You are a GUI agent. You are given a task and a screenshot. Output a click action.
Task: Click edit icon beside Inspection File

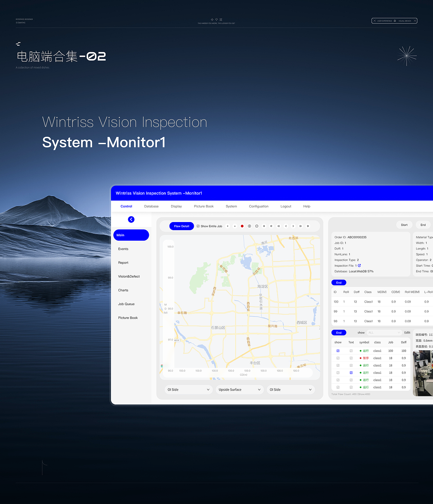tap(359, 265)
